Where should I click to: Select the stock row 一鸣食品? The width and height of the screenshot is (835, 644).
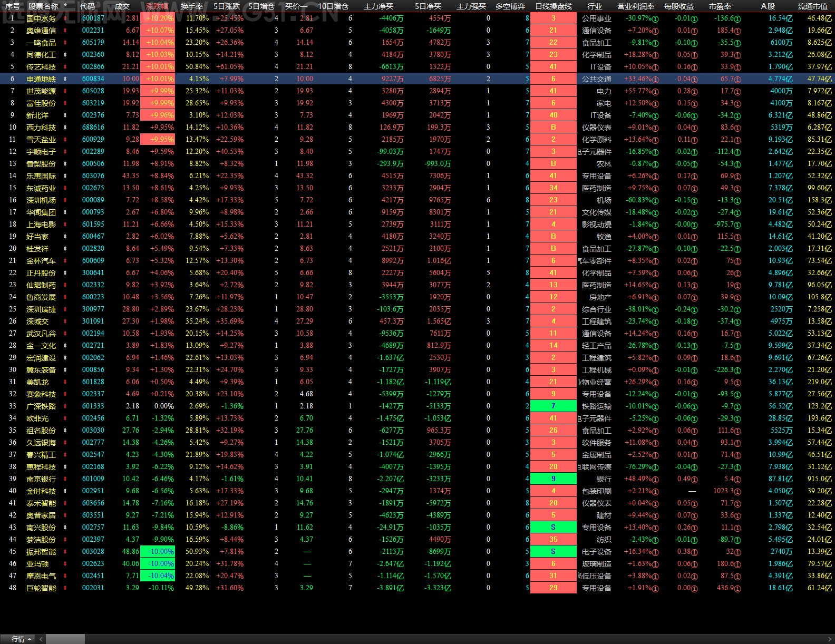click(417, 43)
